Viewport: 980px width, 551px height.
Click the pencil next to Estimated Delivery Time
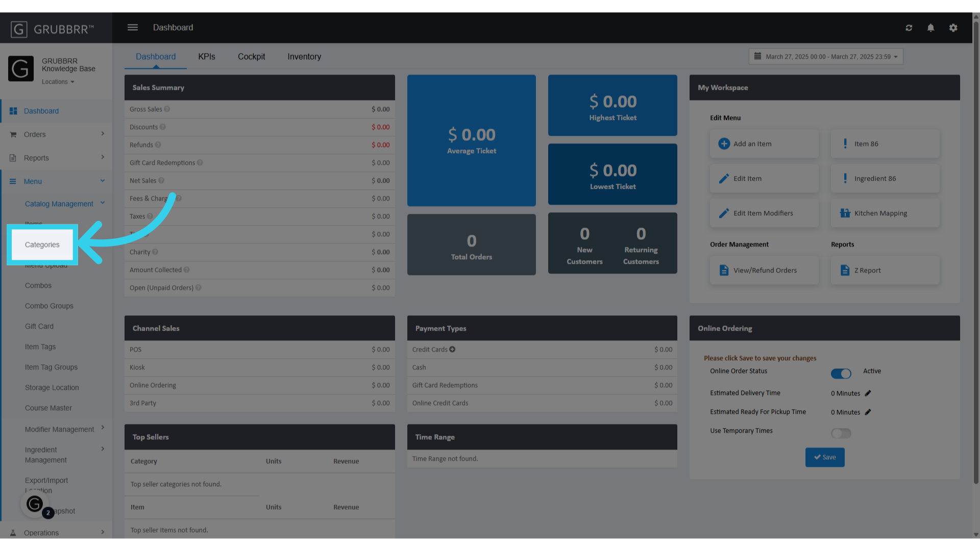[x=868, y=393]
